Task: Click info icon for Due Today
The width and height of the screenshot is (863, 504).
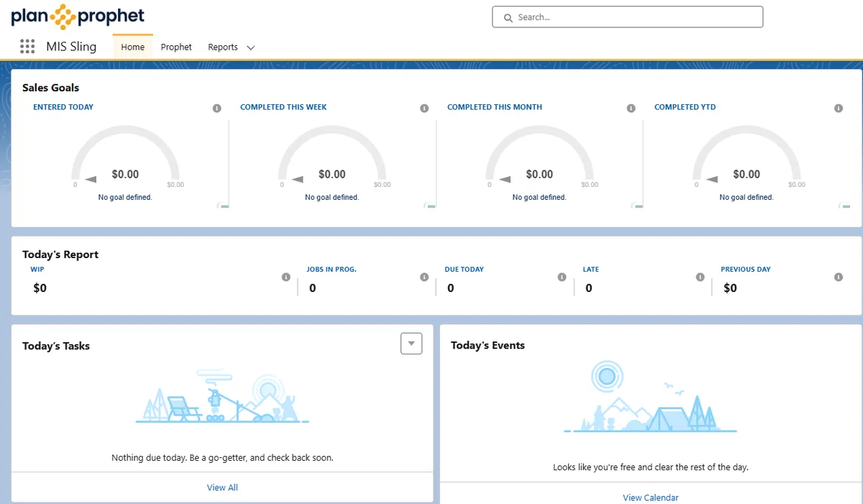Action: pos(562,277)
